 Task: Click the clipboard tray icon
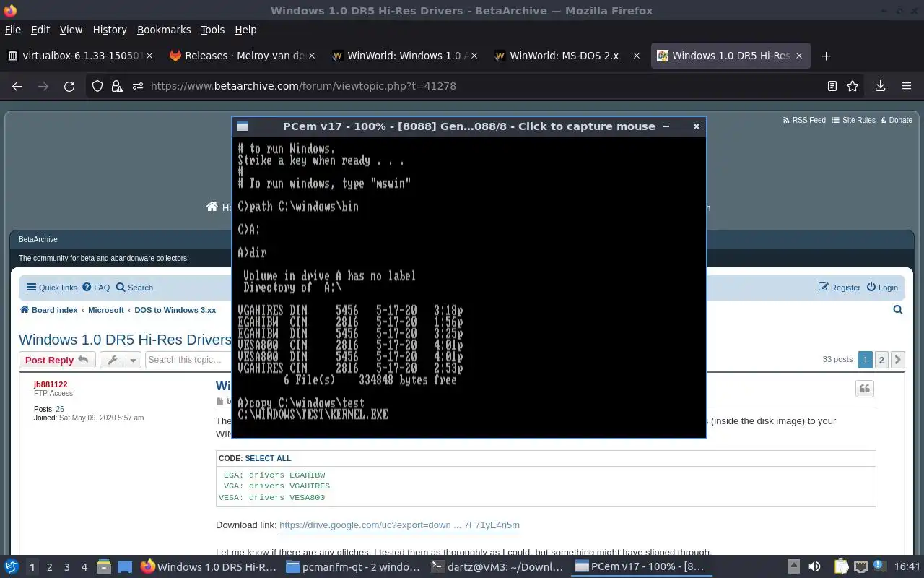(841, 567)
